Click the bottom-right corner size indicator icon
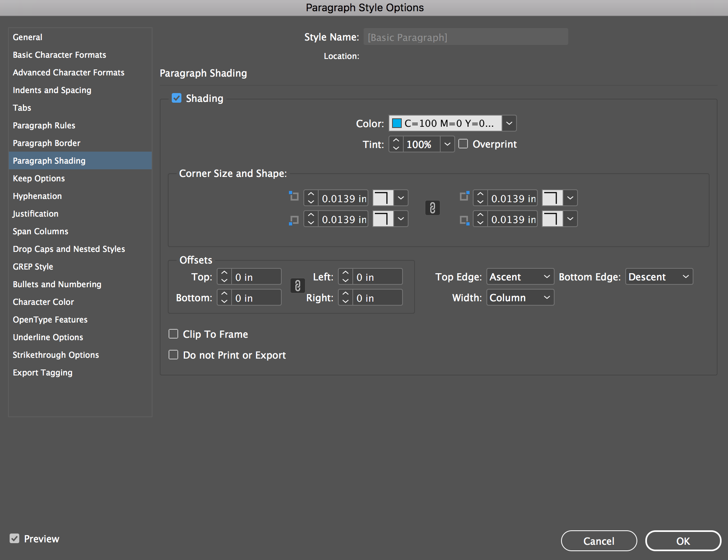 (464, 220)
